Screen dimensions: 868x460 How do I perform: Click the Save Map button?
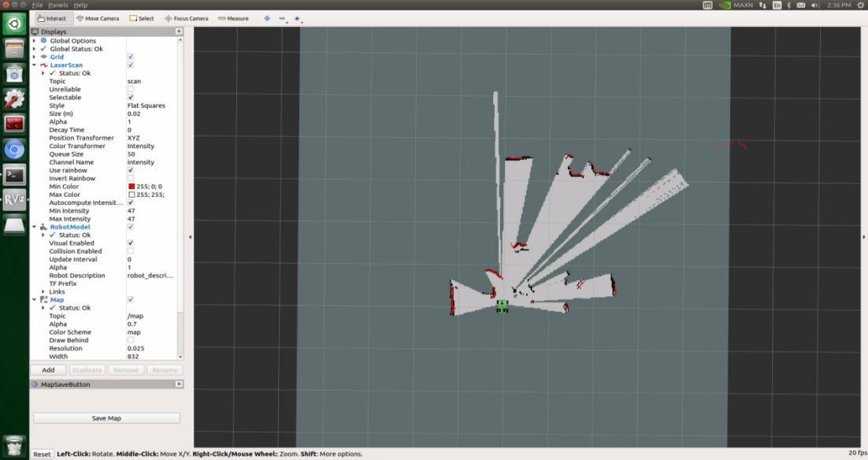106,418
